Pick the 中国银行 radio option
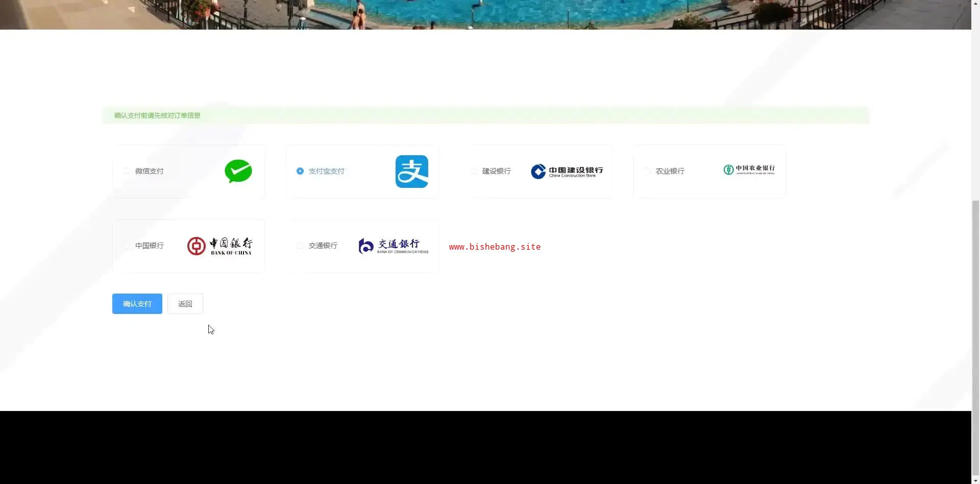This screenshot has height=484, width=980. (x=127, y=246)
